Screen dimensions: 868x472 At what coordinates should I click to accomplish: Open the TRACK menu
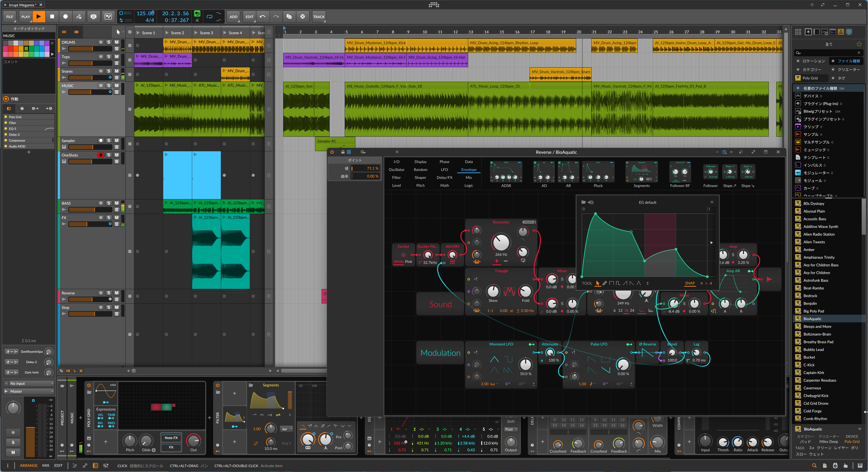pos(319,17)
